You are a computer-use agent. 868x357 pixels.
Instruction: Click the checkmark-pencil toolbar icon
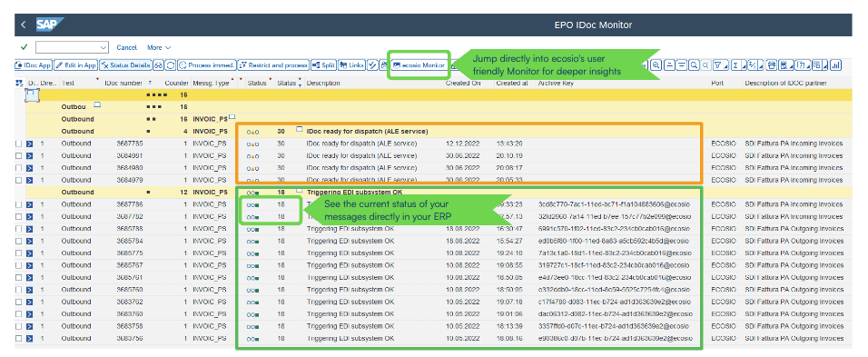(x=372, y=65)
